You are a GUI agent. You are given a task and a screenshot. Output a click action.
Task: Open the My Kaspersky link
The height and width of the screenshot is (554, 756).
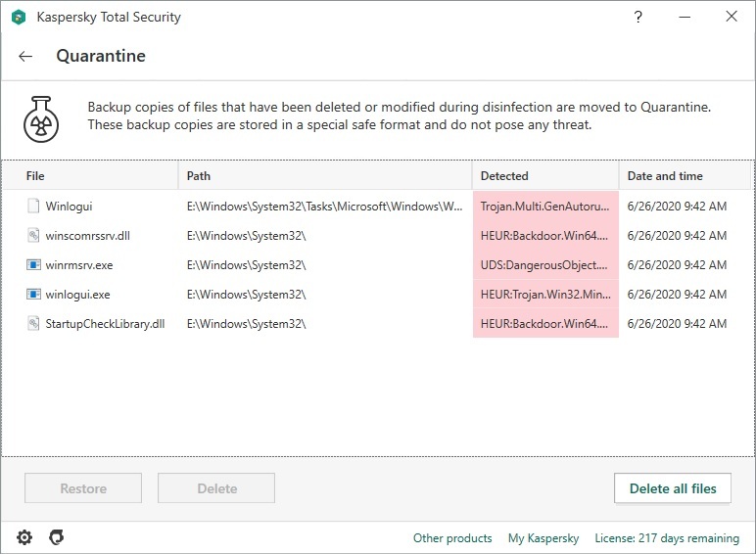[543, 538]
